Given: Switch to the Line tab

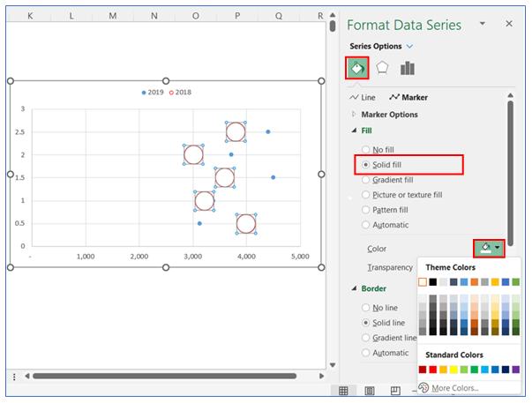Looking at the screenshot, I should point(363,97).
